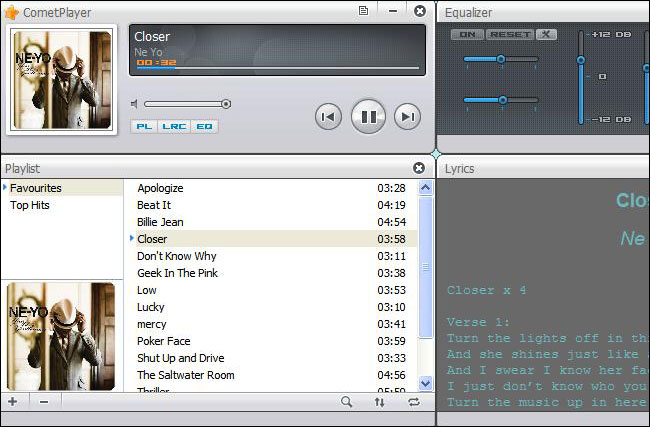Image resolution: width=650 pixels, height=427 pixels.
Task: Click the sort playlist arrows icon
Action: (x=379, y=402)
